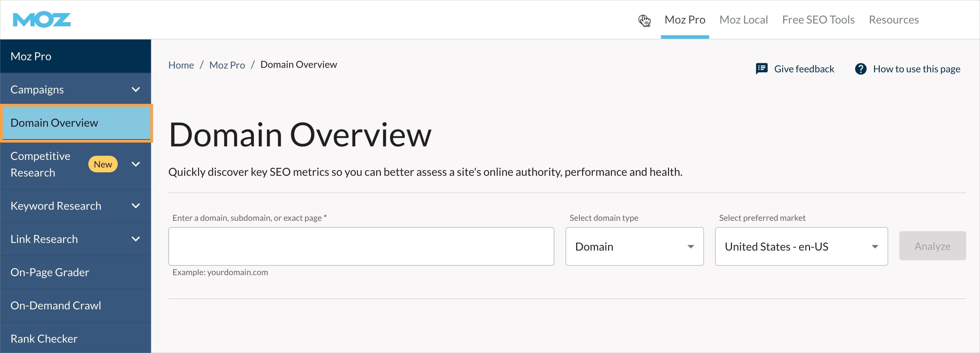Click the Moz logo
This screenshot has width=980, height=353.
click(41, 19)
